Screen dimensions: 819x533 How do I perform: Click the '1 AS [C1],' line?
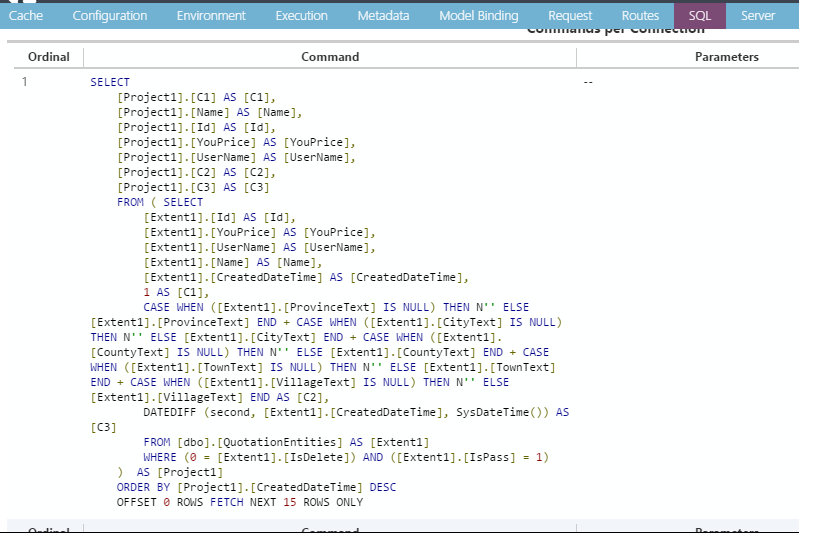[176, 292]
